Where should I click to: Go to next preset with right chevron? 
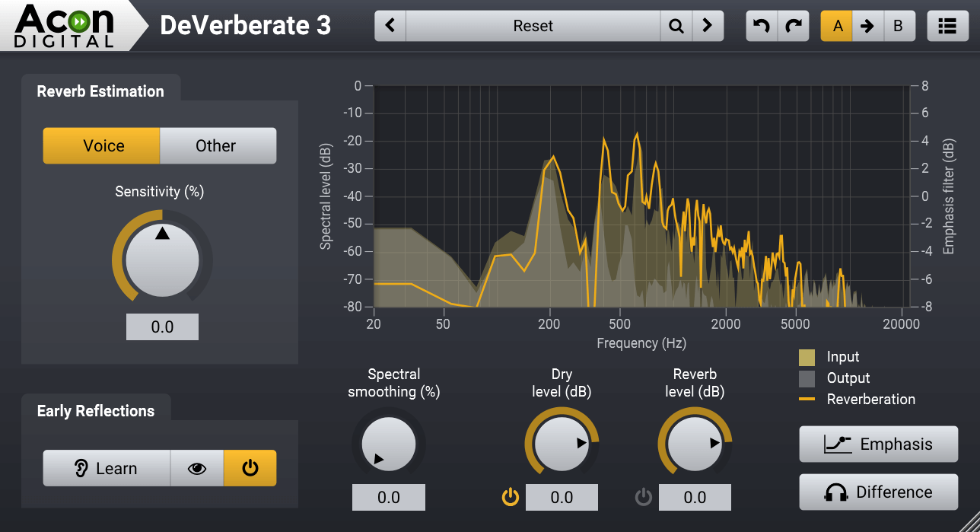click(708, 25)
